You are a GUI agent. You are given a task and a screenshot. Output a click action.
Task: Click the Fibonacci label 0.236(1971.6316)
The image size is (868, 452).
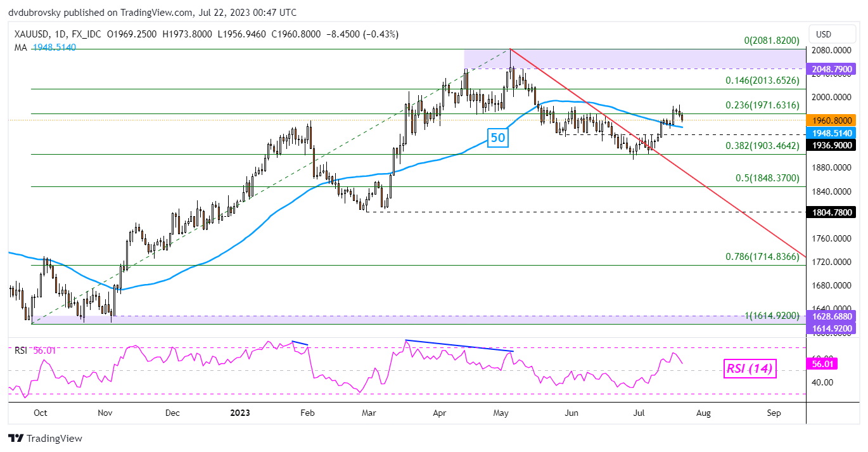pos(763,105)
